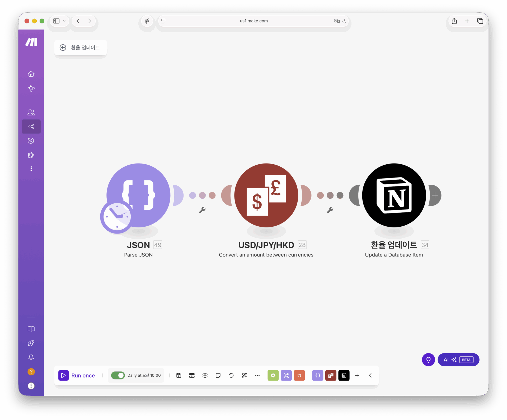Open the clock schedule on JSON module

[x=117, y=217]
